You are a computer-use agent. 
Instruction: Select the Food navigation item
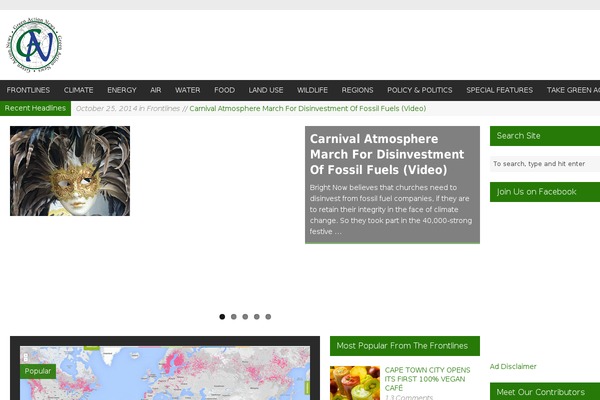pyautogui.click(x=224, y=90)
